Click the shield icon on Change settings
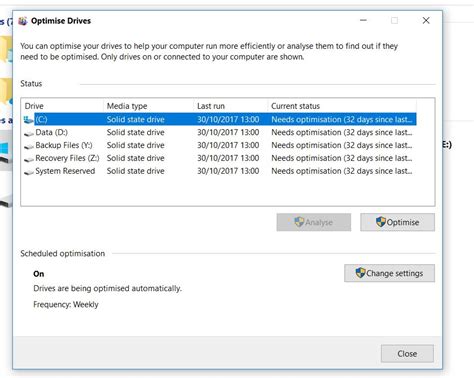 point(360,273)
